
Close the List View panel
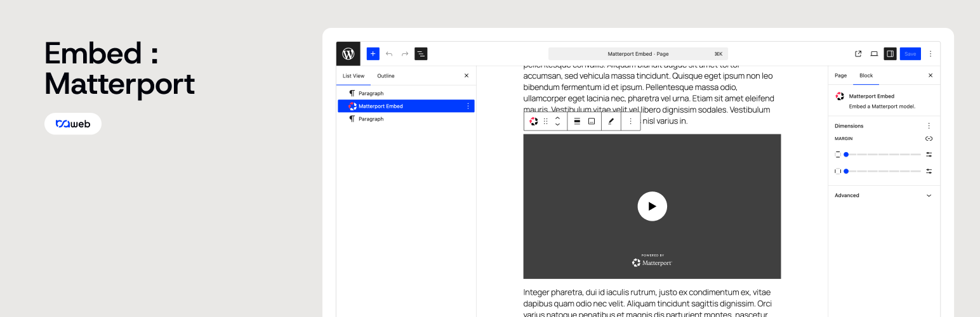click(467, 75)
